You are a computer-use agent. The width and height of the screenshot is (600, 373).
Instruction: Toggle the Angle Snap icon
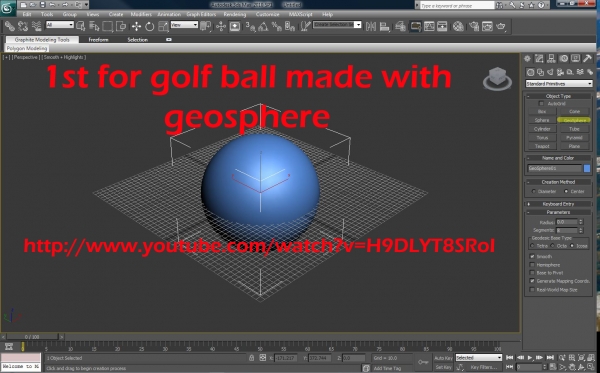coord(263,26)
